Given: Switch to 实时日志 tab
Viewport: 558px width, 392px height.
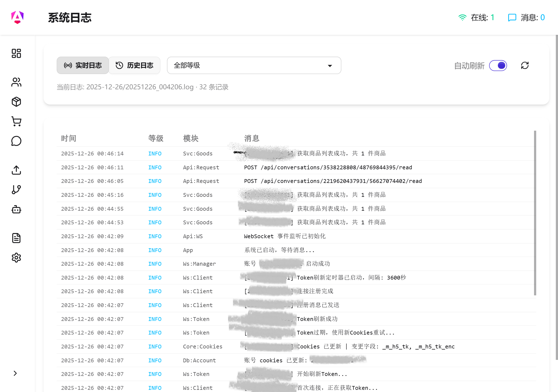Looking at the screenshot, I should pos(83,65).
